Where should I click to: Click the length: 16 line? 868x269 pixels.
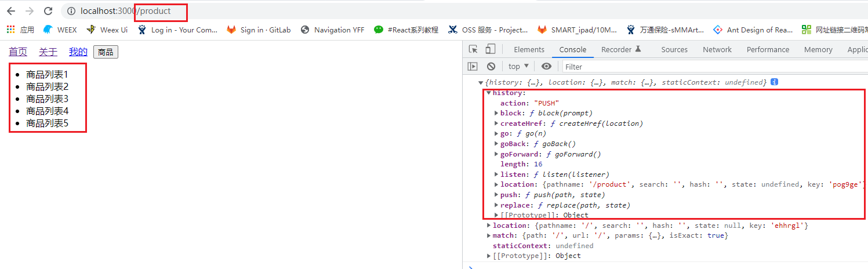click(x=521, y=164)
